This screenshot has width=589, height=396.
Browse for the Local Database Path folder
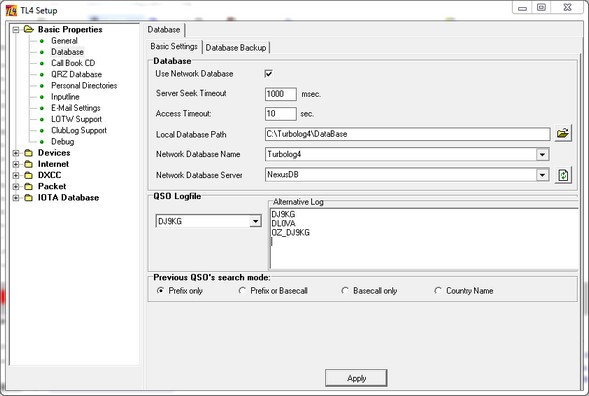click(563, 133)
